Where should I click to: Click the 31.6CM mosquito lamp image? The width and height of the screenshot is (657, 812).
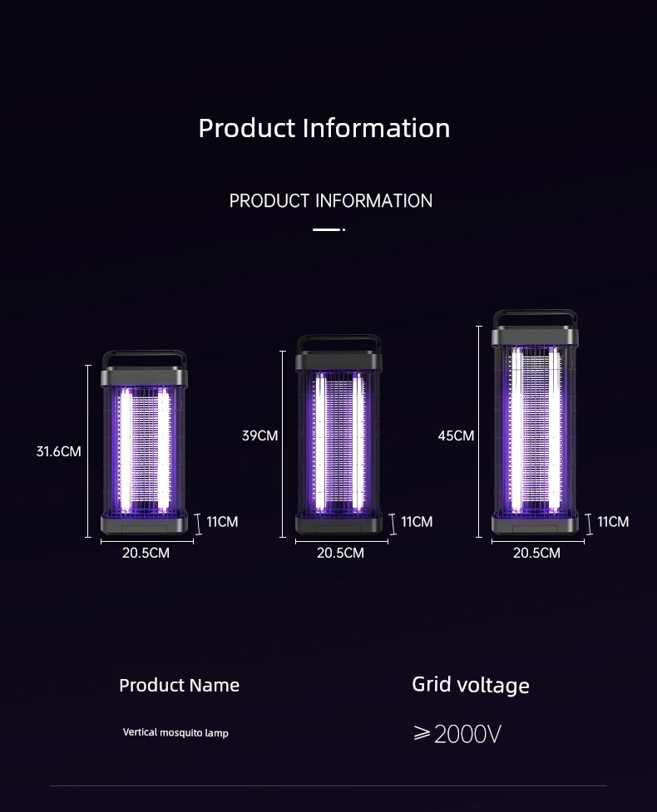pyautogui.click(x=144, y=443)
